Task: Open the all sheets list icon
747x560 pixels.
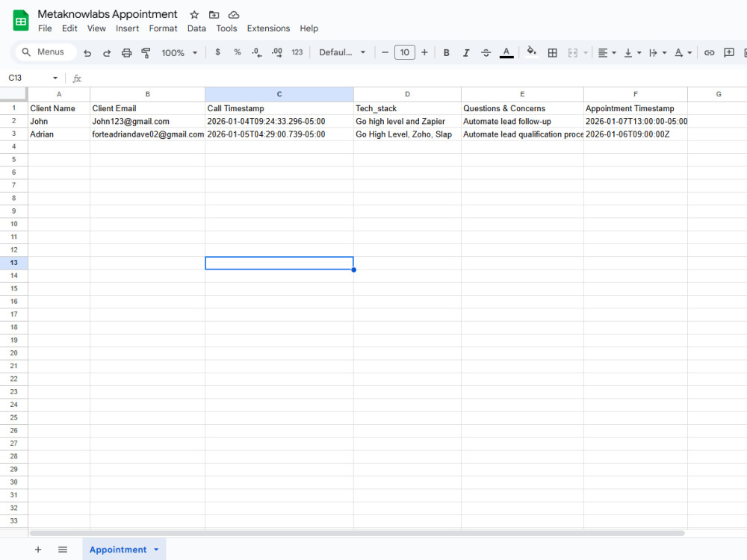Action: pyautogui.click(x=63, y=550)
